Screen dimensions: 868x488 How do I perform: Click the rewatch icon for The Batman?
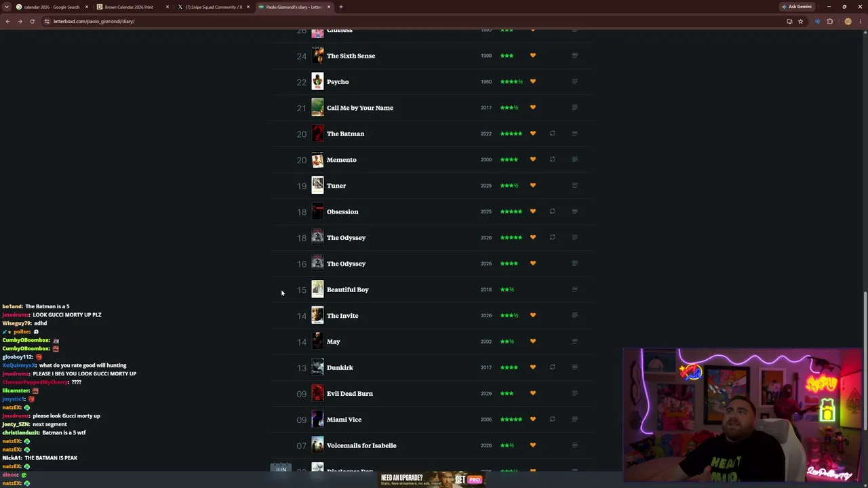[x=552, y=134]
